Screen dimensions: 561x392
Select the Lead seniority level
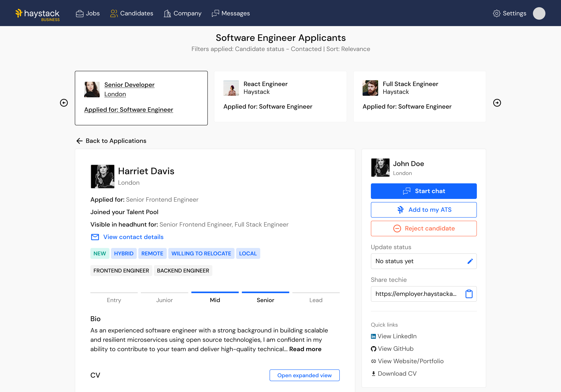[316, 298]
